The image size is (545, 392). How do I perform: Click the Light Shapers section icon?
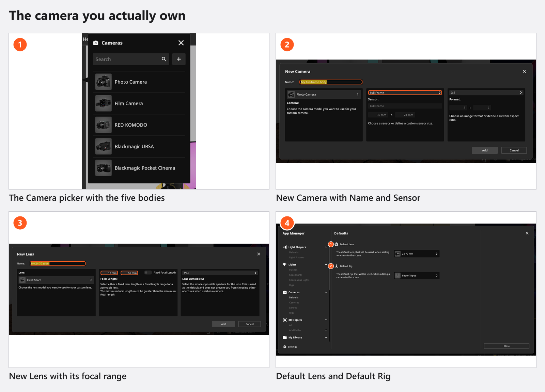coord(285,247)
